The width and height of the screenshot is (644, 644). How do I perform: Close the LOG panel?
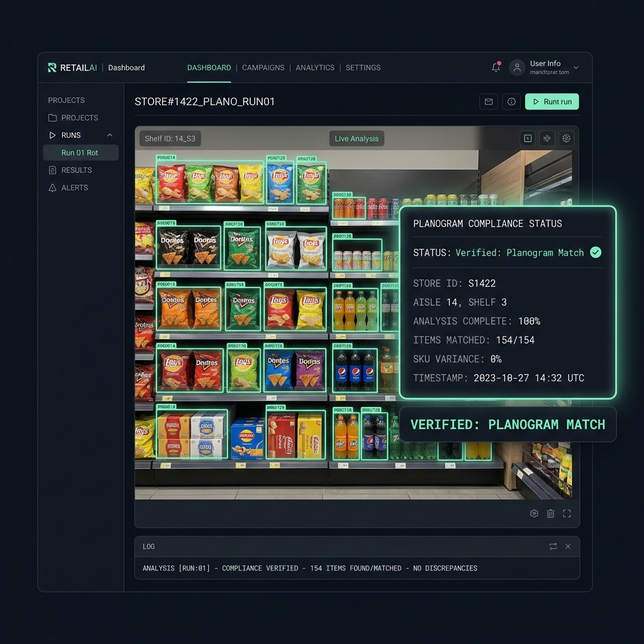[x=568, y=547]
